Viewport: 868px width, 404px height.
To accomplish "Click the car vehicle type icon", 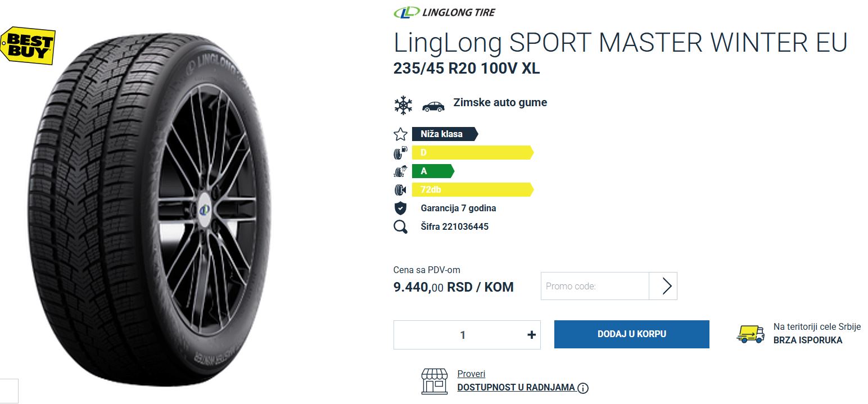I will pos(433,105).
